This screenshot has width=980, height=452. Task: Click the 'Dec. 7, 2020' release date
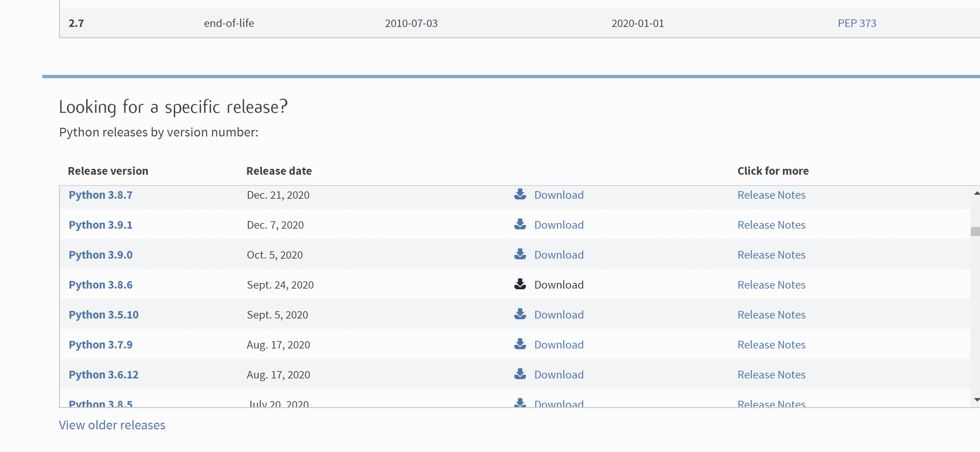pos(275,225)
